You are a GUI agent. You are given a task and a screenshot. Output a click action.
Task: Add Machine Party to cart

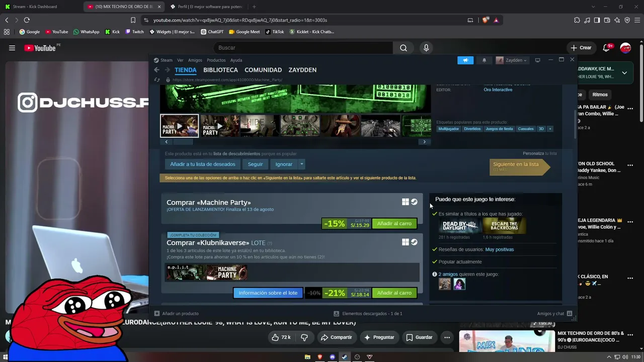coord(394,224)
